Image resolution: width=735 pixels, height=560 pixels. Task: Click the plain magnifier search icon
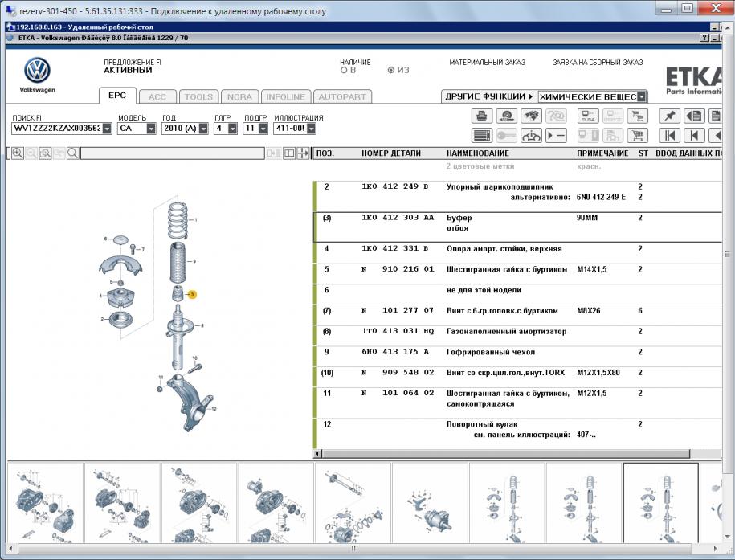click(72, 153)
